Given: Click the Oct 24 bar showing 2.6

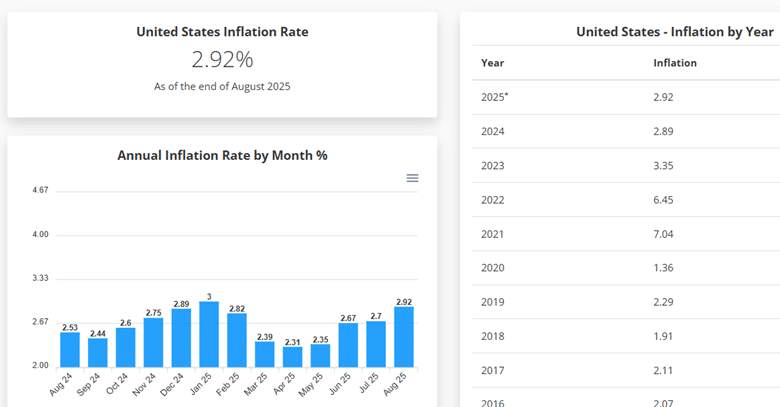Looking at the screenshot, I should 126,346.
